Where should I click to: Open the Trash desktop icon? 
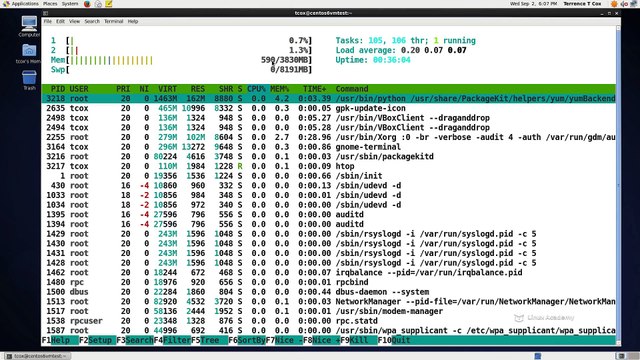(29, 80)
